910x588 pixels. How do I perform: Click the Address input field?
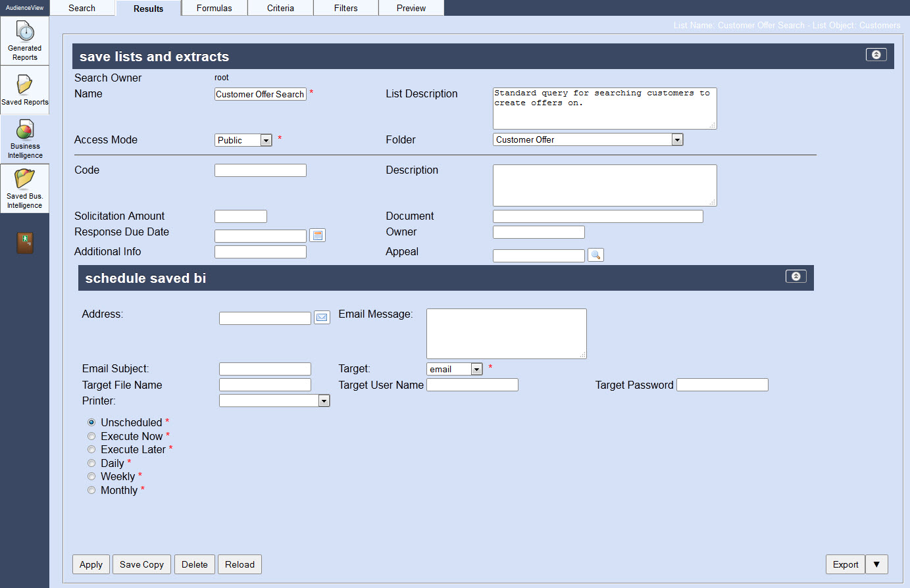[265, 318]
